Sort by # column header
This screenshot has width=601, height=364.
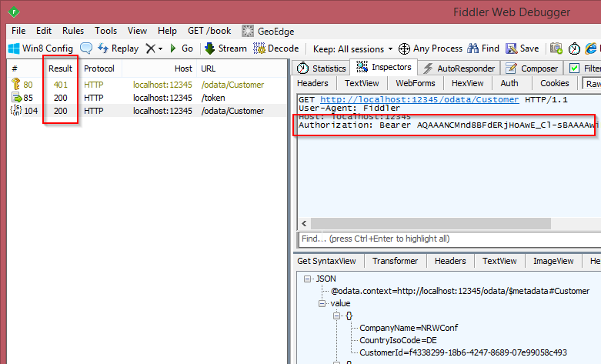(x=15, y=68)
